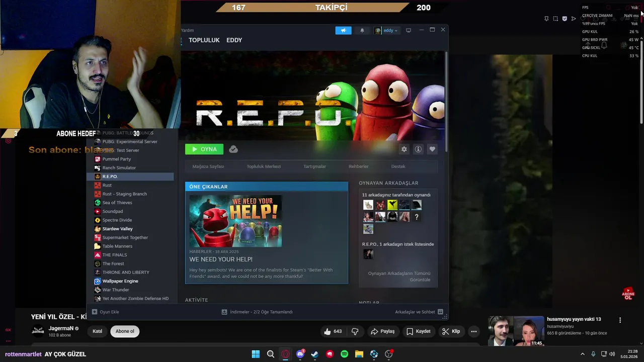644x362 pixels.
Task: Click the Klip clip button
Action: [451, 331]
